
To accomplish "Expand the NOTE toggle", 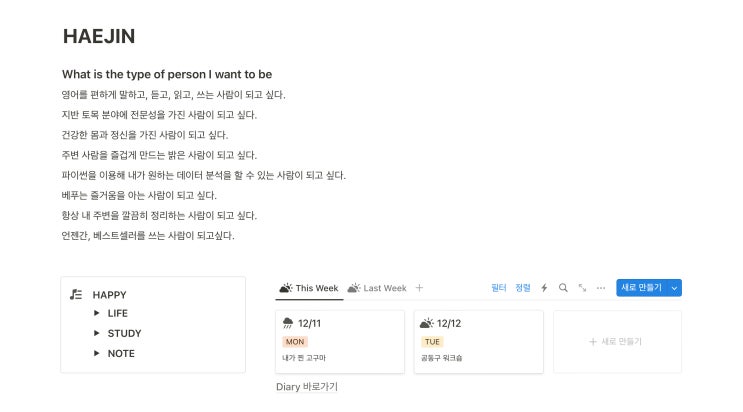I will 97,353.
